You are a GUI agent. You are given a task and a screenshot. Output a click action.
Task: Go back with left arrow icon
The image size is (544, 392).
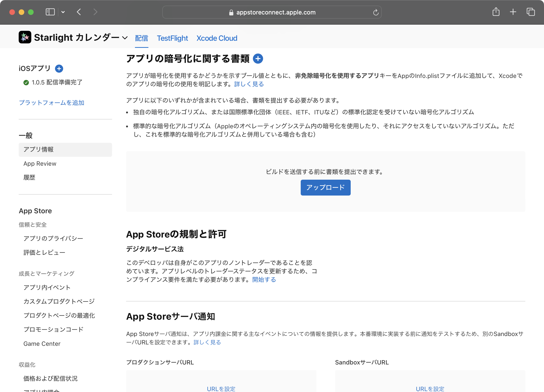click(x=79, y=12)
